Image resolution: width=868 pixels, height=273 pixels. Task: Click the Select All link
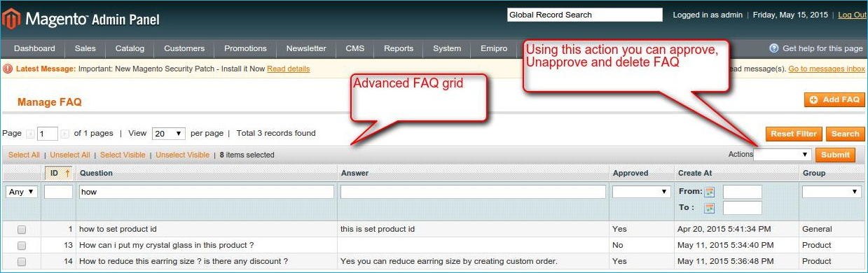pyautogui.click(x=24, y=155)
